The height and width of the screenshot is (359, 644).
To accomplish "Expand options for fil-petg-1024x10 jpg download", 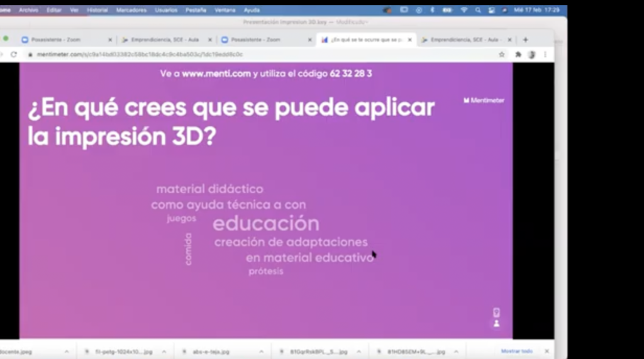I will (x=164, y=351).
